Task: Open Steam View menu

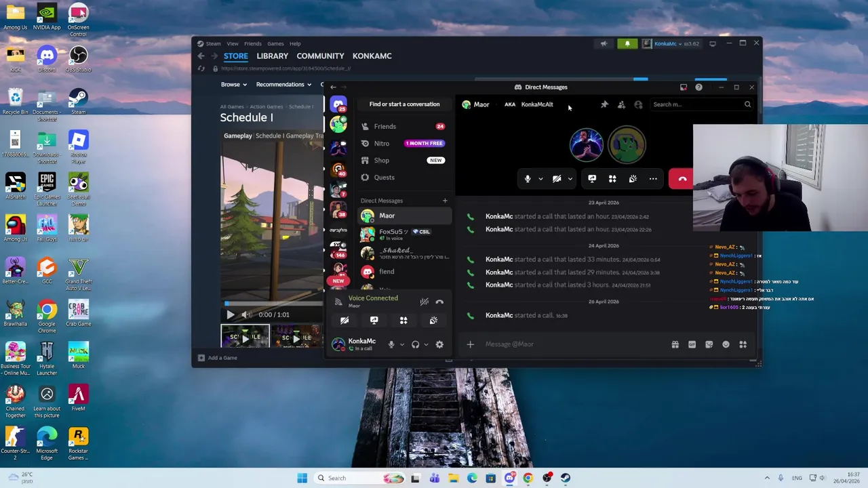Action: tap(233, 43)
